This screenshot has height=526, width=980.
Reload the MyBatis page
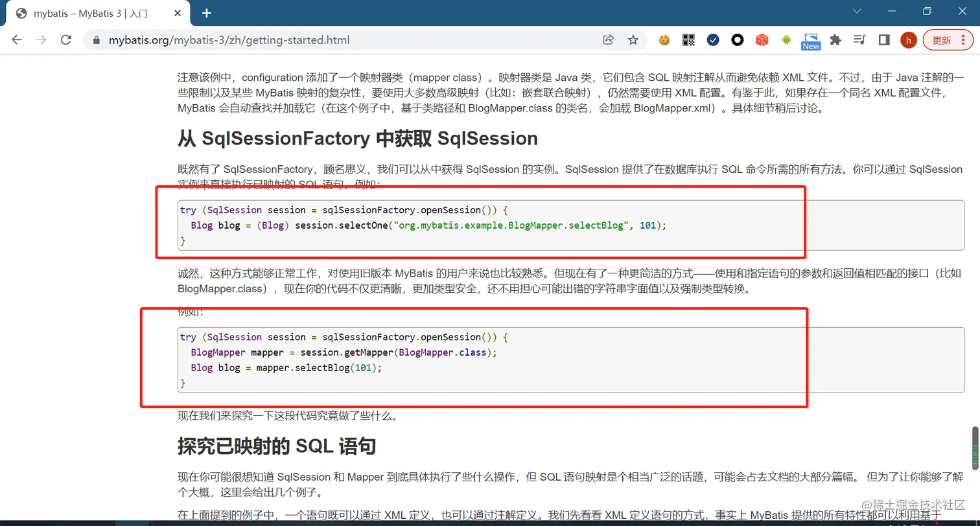pyautogui.click(x=65, y=40)
